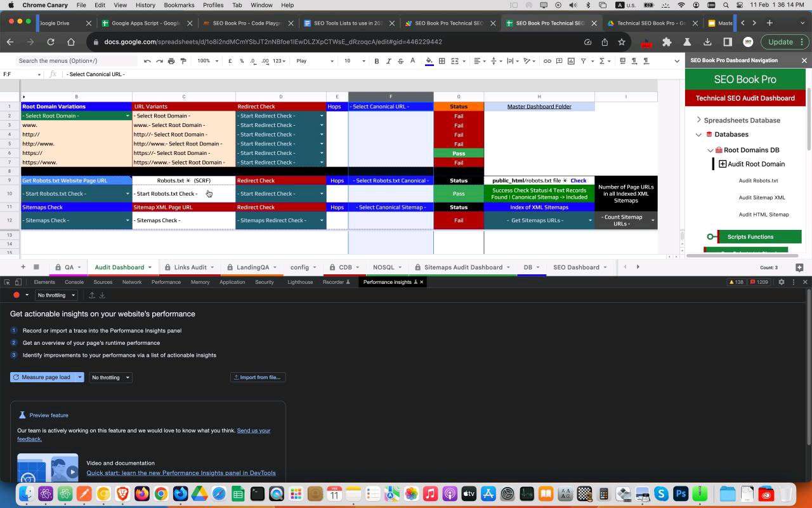Redo action in Sheets toolbar
Image resolution: width=812 pixels, height=508 pixels.
point(159,61)
